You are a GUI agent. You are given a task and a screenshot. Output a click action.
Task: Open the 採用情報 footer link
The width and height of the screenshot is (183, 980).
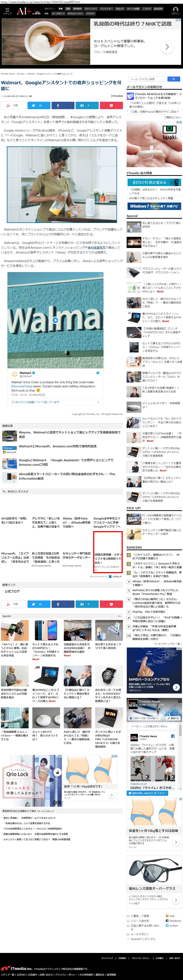(x=111, y=975)
